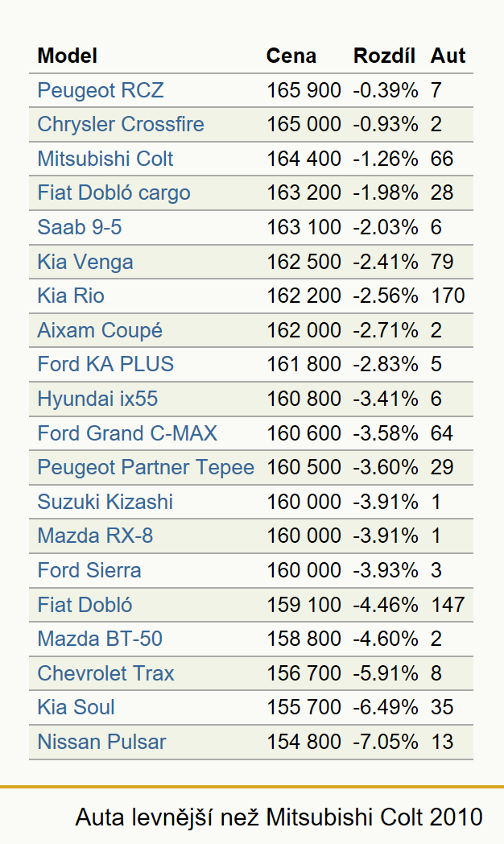Open the Hyundai ix55 link

[98, 399]
